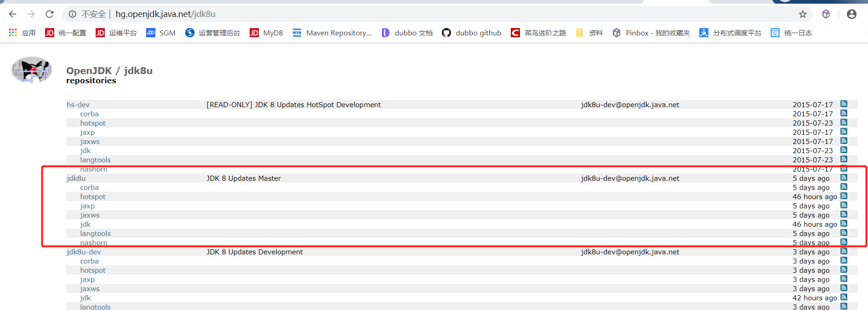Open the dubbo 文档 bookmark
This screenshot has height=310, width=868.
(x=407, y=33)
